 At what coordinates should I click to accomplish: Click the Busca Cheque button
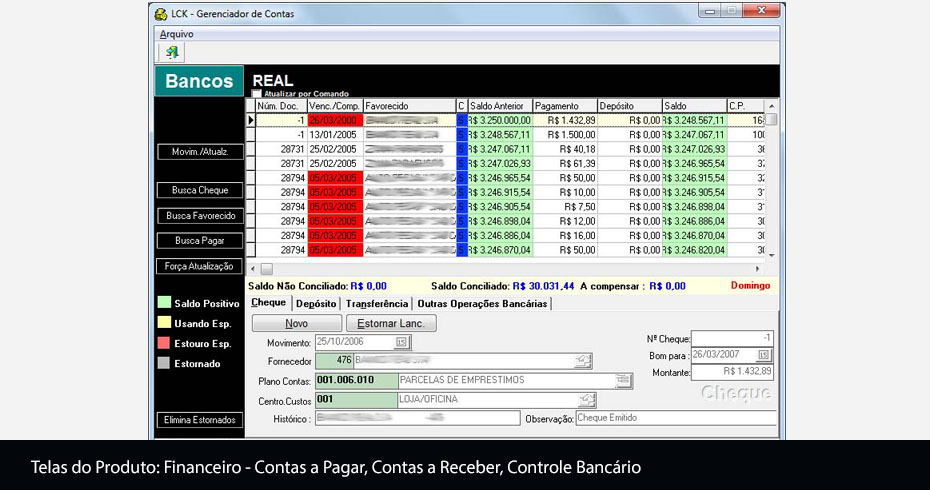200,190
